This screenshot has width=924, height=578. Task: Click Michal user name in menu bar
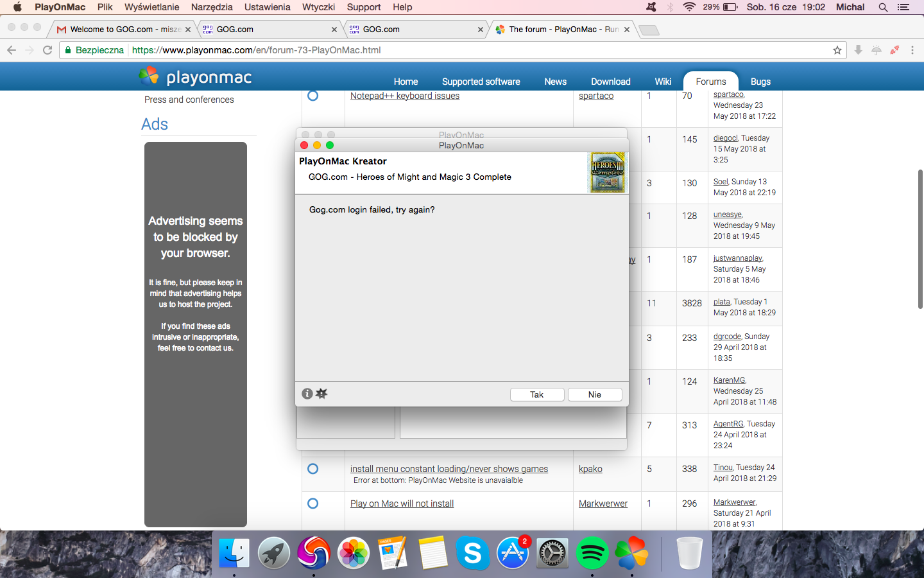click(850, 7)
